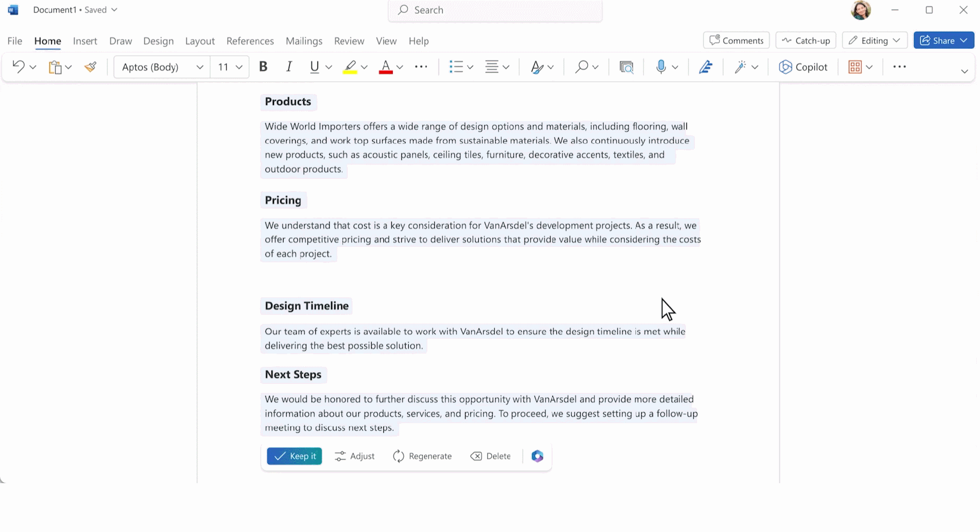This screenshot has height=532, width=980.
Task: Toggle Italic formatting
Action: tap(289, 67)
